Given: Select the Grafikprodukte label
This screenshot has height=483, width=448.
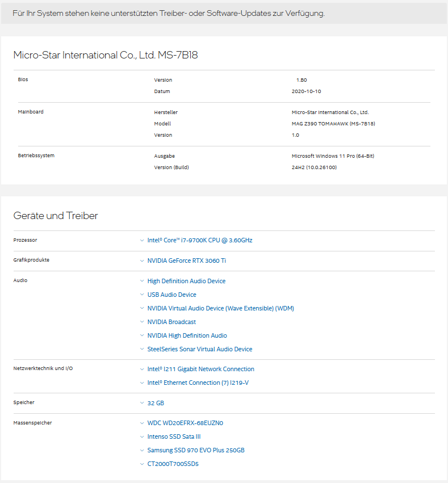Looking at the screenshot, I should click(31, 260).
